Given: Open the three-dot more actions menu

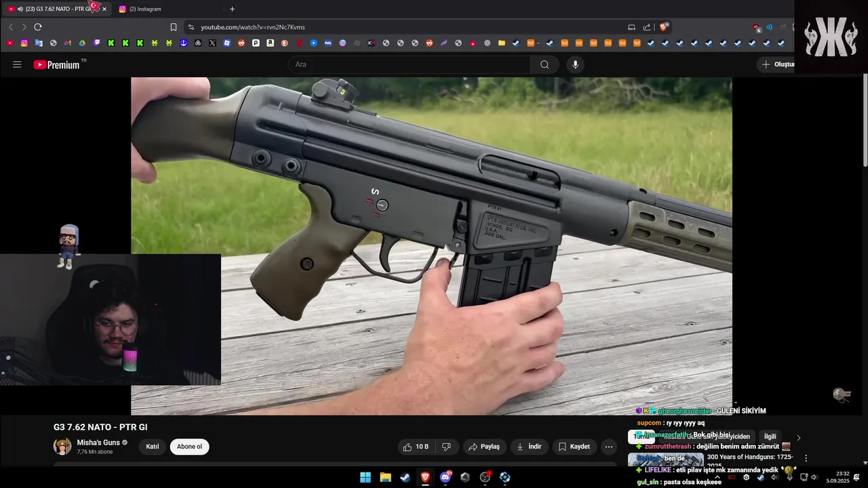Looking at the screenshot, I should 608,447.
